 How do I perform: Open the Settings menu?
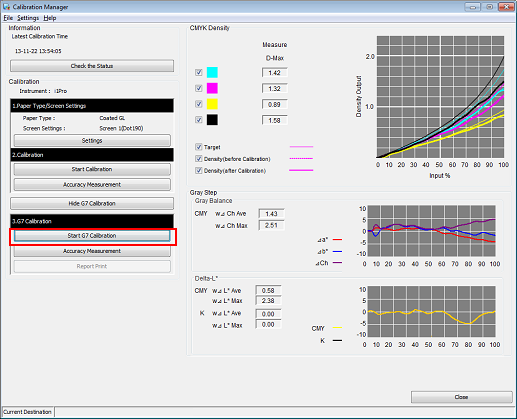(28, 18)
